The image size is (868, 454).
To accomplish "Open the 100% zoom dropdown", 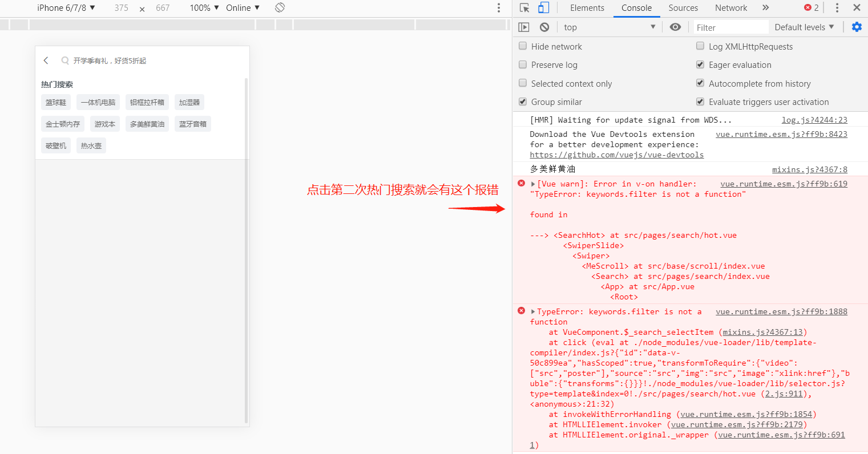I will tap(204, 7).
